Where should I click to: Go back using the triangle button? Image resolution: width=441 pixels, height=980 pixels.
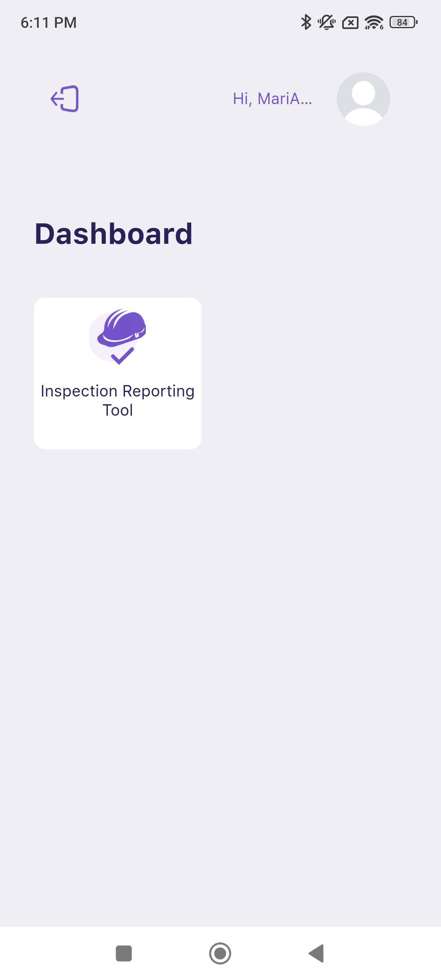tap(316, 953)
